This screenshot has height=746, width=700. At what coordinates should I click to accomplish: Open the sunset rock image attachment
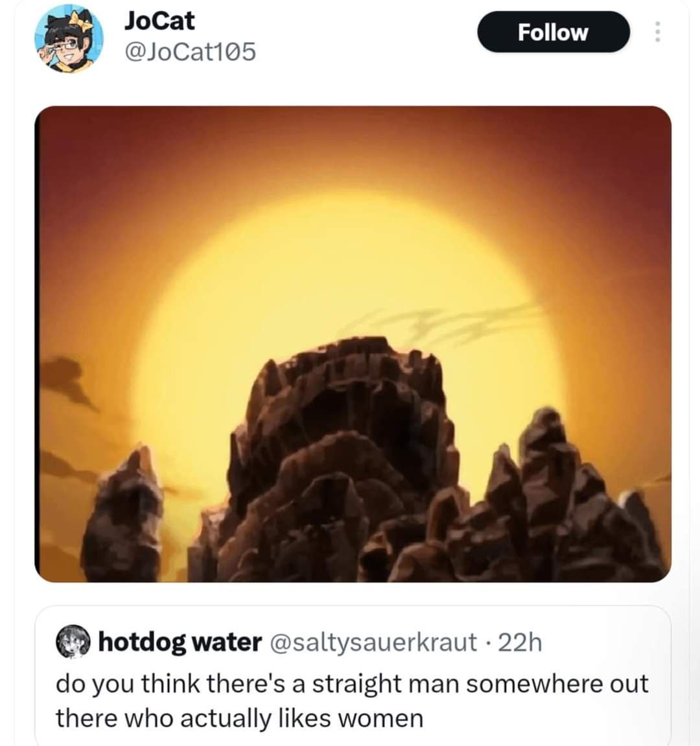coord(353,344)
